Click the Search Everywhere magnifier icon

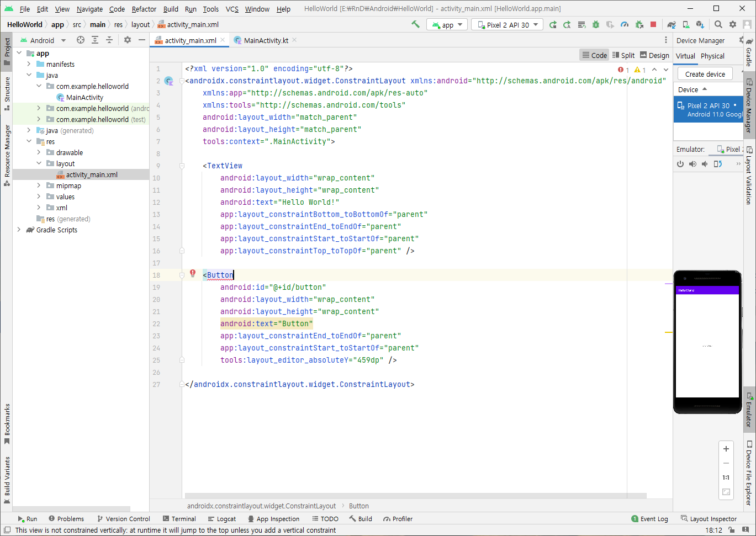point(718,24)
